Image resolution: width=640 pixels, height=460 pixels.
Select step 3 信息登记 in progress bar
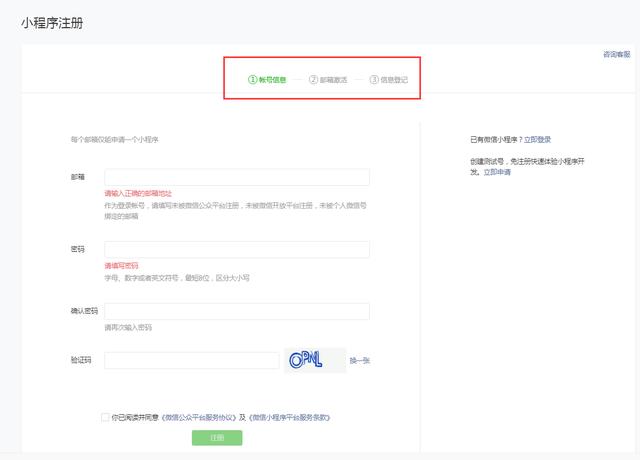(x=389, y=80)
